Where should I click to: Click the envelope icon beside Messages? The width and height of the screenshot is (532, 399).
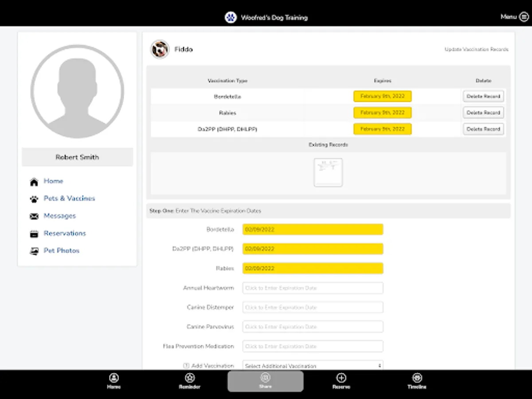pyautogui.click(x=34, y=216)
